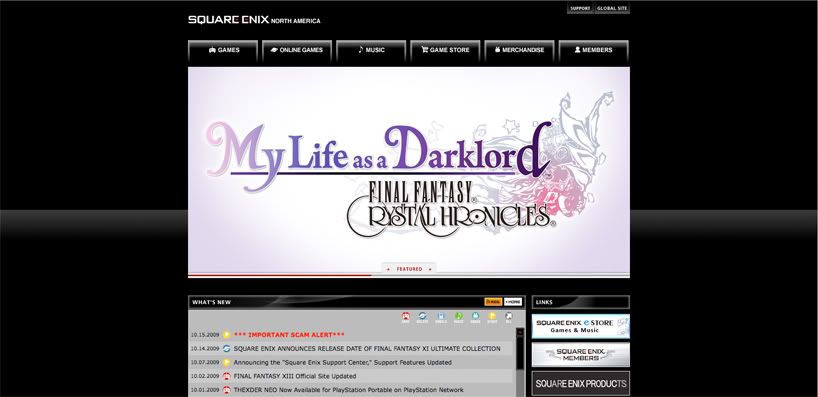Open the Games navigation menu
This screenshot has width=818, height=397.
[223, 51]
